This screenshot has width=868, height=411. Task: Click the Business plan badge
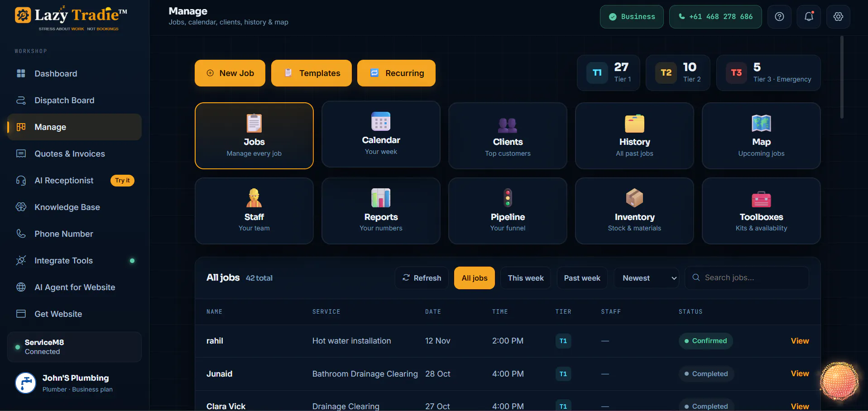click(x=632, y=17)
